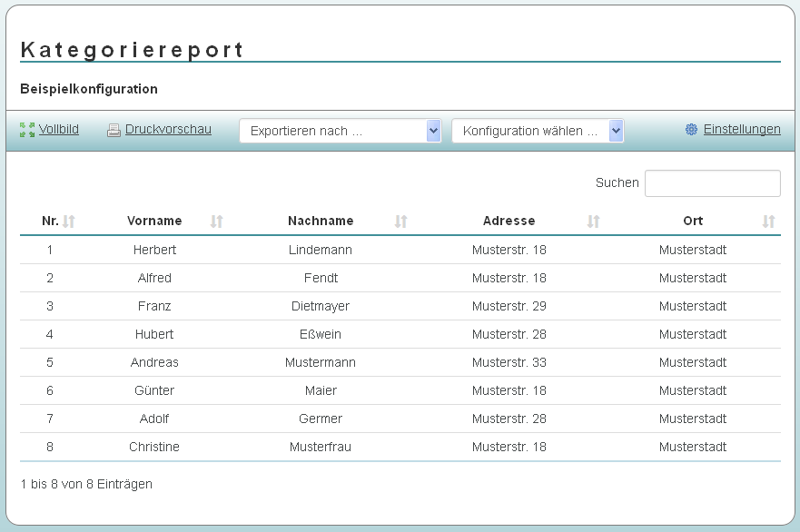
Task: Click the printer icon for Druckvorschau
Action: pyautogui.click(x=114, y=131)
